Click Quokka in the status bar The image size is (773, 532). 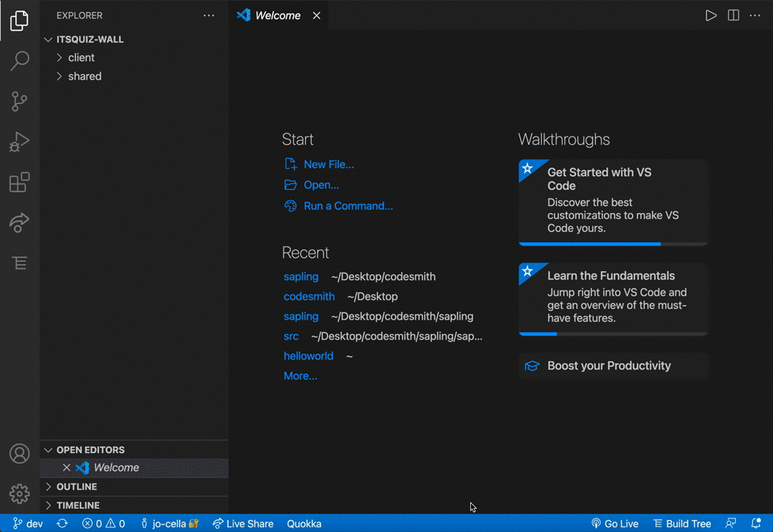click(x=304, y=524)
